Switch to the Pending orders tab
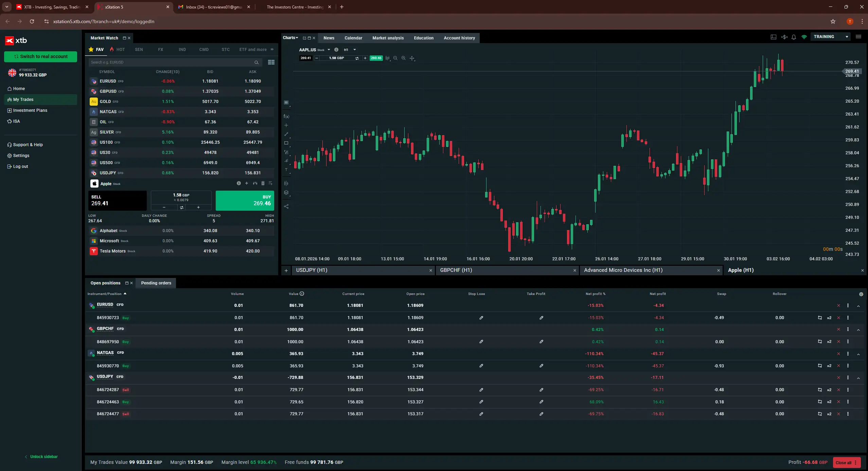 pyautogui.click(x=156, y=283)
